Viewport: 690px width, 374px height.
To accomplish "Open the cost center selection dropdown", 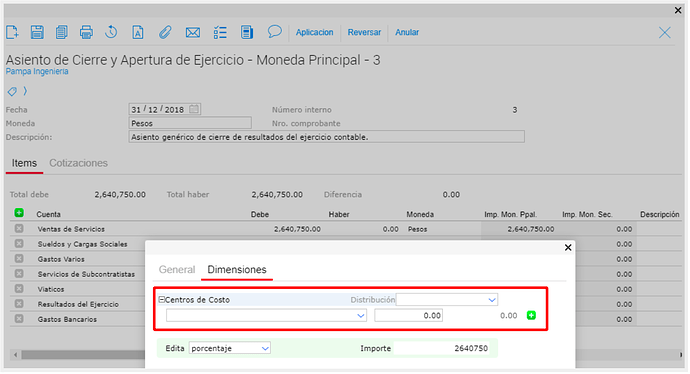I will [x=266, y=315].
